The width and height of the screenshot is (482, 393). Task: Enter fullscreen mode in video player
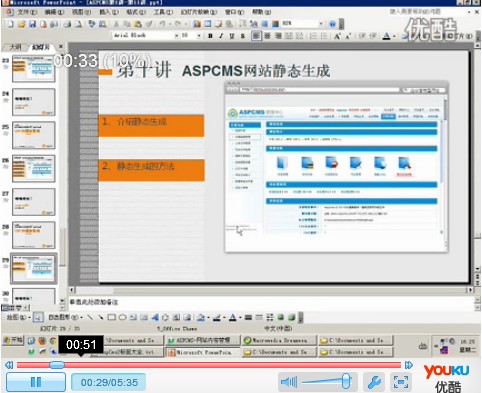pyautogui.click(x=400, y=382)
